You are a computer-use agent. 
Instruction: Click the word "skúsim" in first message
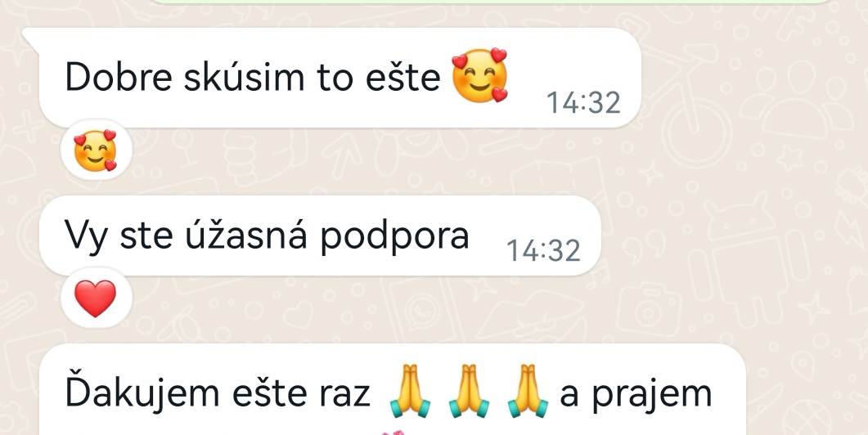click(244, 78)
